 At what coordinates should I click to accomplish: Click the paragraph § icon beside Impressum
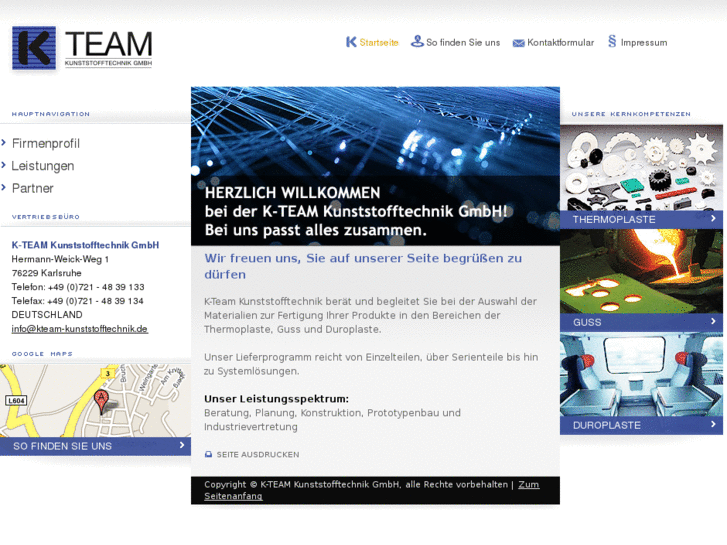point(612,41)
